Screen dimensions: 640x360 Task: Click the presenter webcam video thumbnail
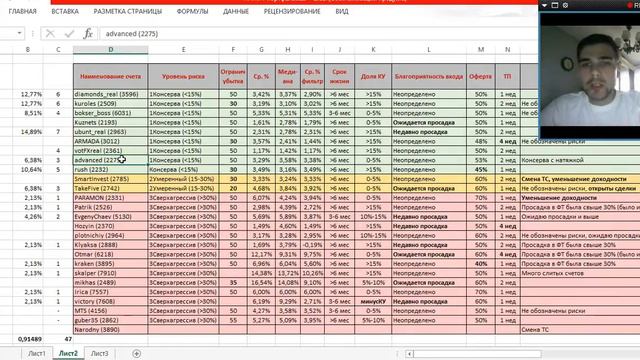click(x=590, y=76)
